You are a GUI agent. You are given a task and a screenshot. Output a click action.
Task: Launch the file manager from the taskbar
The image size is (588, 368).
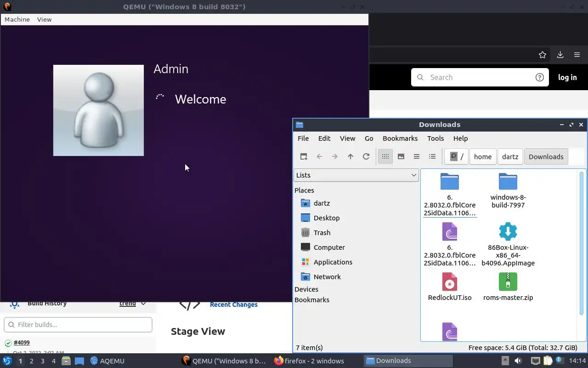pyautogui.click(x=66, y=361)
